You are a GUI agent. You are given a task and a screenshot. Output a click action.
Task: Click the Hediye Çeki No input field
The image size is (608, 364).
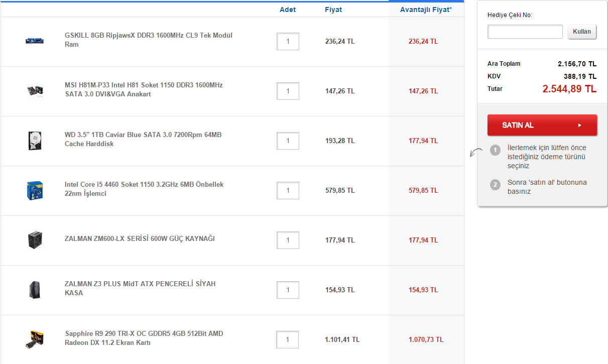tap(525, 32)
